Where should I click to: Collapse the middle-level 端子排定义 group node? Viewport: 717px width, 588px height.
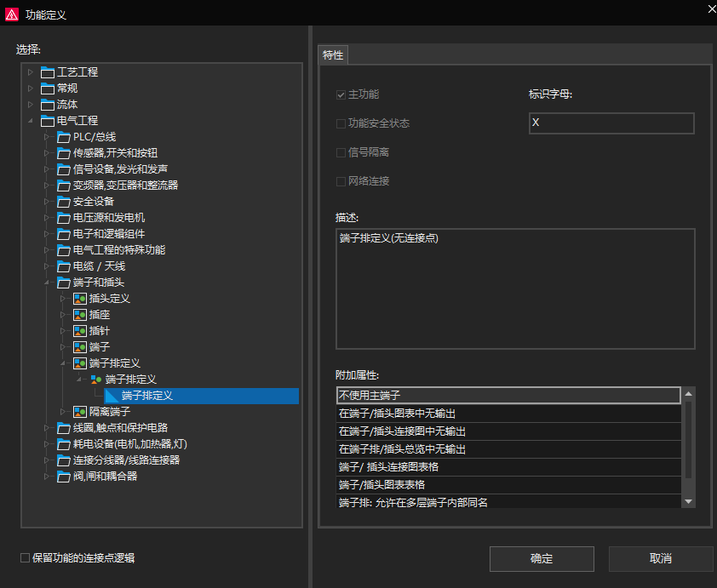(x=79, y=380)
